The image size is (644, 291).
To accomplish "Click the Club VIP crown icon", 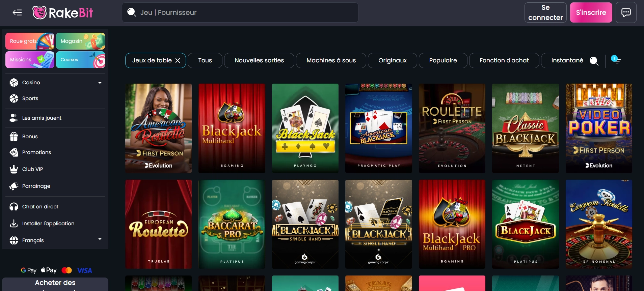I will [14, 169].
